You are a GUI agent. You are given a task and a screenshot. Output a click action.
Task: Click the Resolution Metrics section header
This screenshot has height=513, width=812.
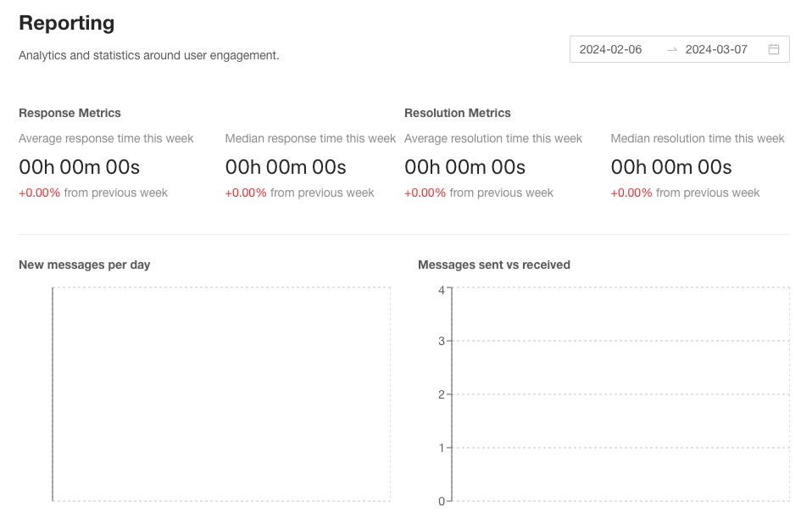458,113
